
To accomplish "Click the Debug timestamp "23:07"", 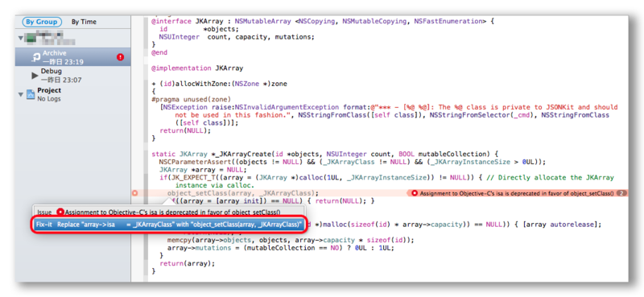I will pos(72,80).
